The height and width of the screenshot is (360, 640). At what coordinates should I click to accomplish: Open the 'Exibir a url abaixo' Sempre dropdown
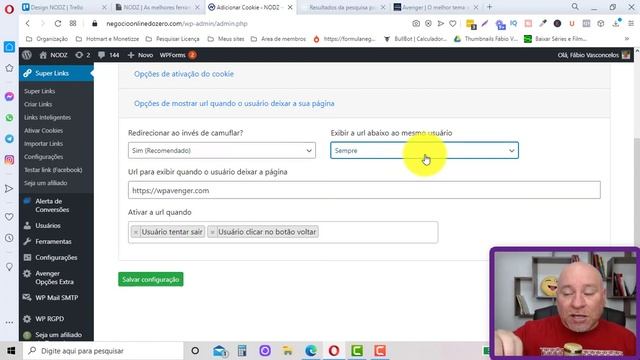[424, 151]
